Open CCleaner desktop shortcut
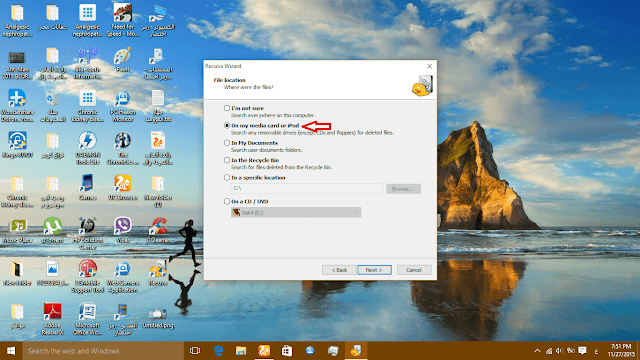 [x=158, y=230]
